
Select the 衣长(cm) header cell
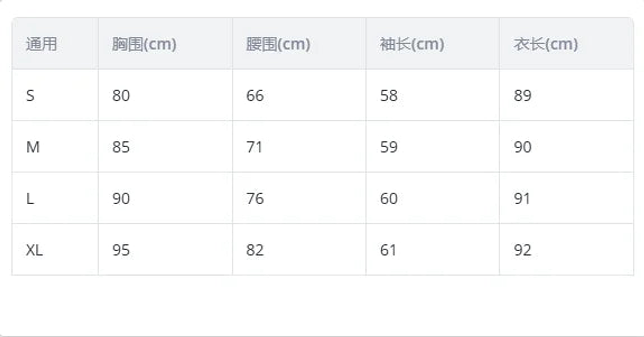point(546,44)
